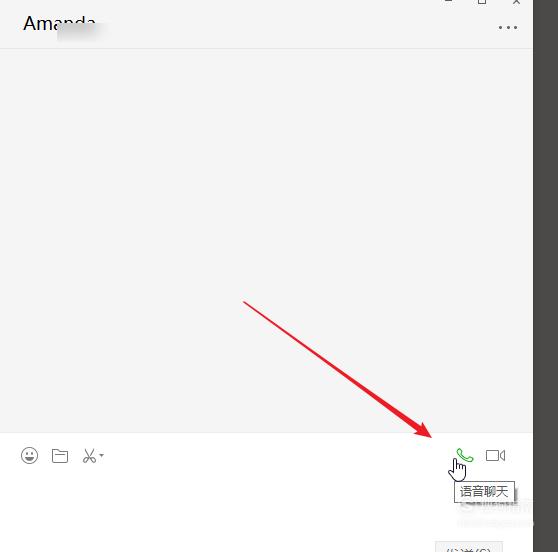The image size is (558, 552).
Task: Select the scissors screenshot tool
Action: pos(89,456)
